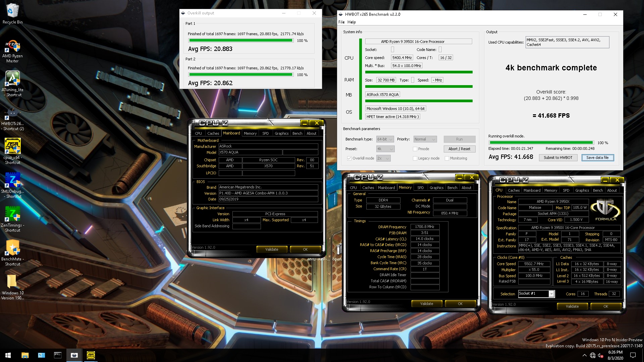Open the command prompt taskbar icon
Viewport: 644px width, 362px height.
pyautogui.click(x=58, y=355)
